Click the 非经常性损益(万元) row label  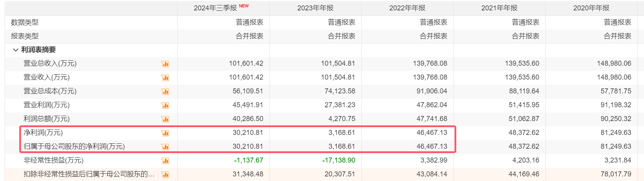tap(54, 160)
